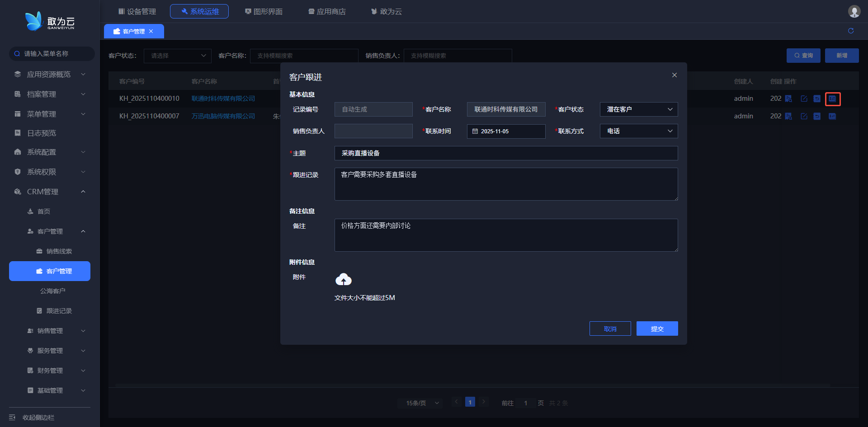The width and height of the screenshot is (868, 427).
Task: Click the return icon in the first customer row
Action: point(817,99)
